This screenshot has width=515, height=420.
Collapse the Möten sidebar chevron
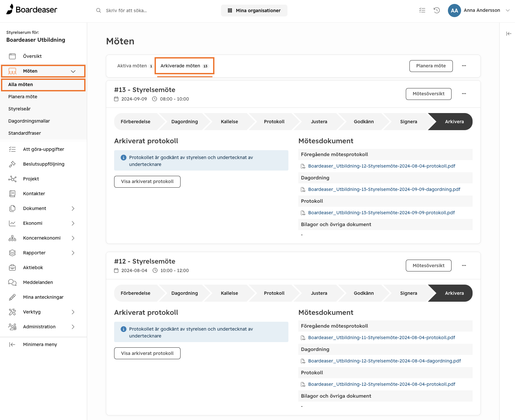coord(73,71)
